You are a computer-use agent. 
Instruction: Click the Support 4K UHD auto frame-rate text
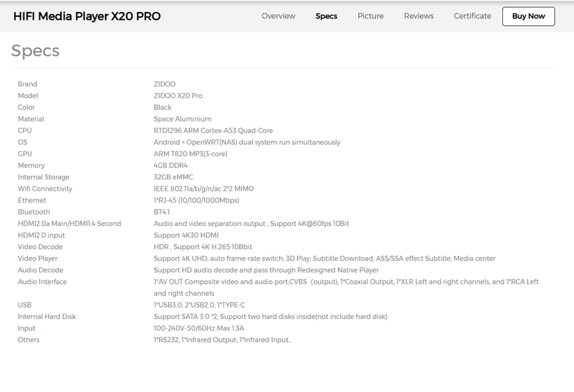click(324, 258)
